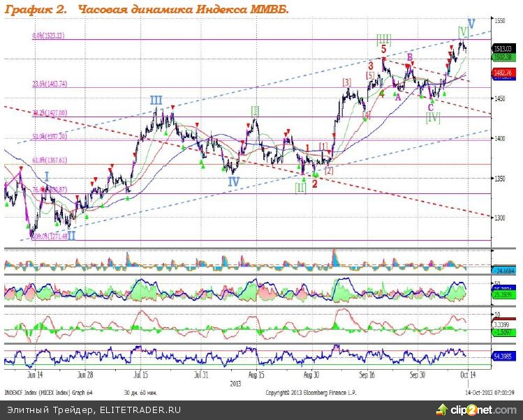Click the Jul 31 date on time axis
Viewport: 523px width, 420px height.
[201, 375]
